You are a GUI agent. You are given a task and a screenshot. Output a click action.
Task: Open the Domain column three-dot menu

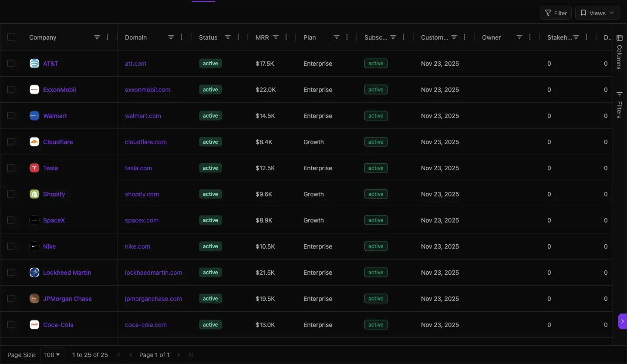coord(182,37)
